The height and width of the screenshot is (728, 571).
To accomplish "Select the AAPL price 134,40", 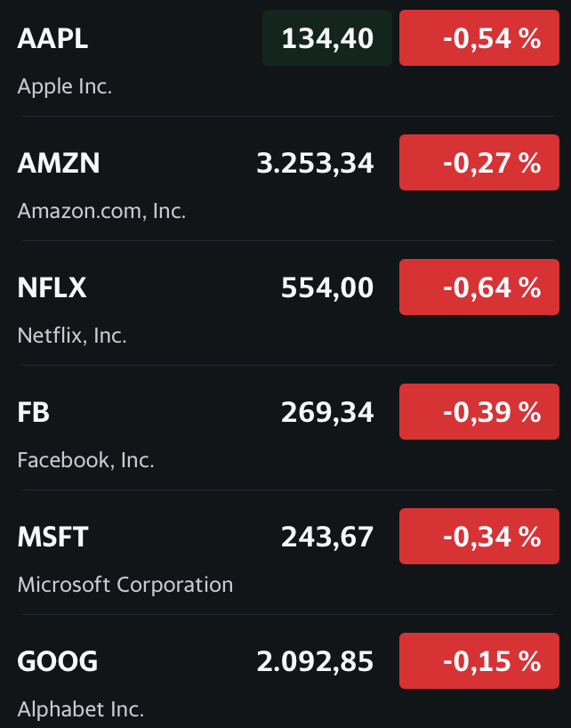I will click(327, 38).
